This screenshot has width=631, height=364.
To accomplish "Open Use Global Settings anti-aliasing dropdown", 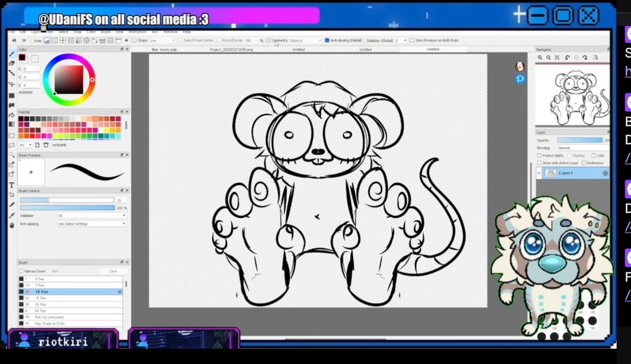I will tap(91, 223).
